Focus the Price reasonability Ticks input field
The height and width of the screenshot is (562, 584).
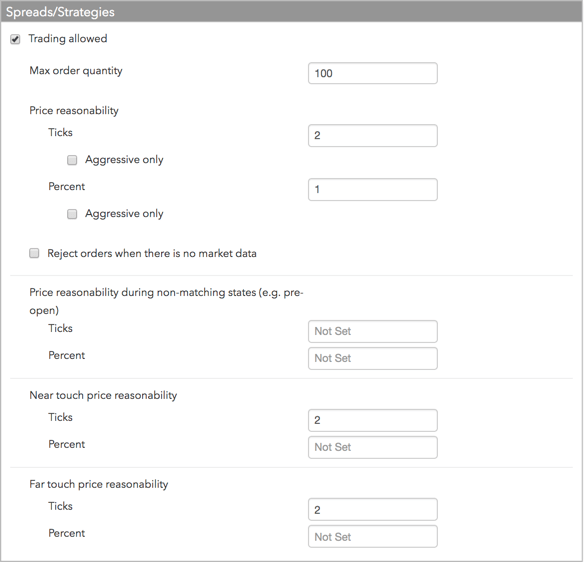click(x=373, y=136)
